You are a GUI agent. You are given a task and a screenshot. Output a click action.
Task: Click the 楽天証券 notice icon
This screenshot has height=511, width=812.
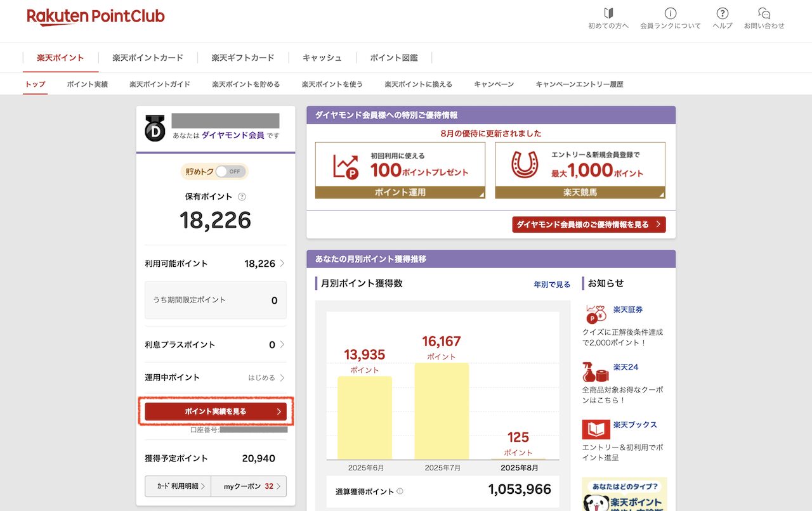click(x=595, y=313)
